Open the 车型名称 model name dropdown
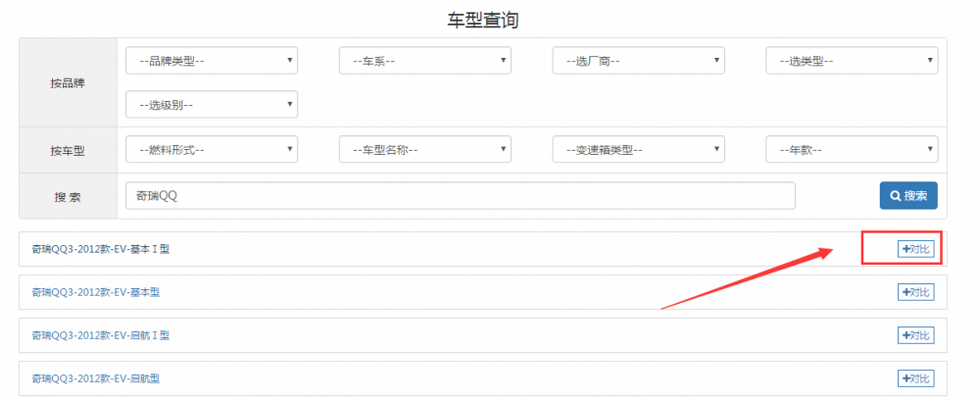 click(x=424, y=150)
